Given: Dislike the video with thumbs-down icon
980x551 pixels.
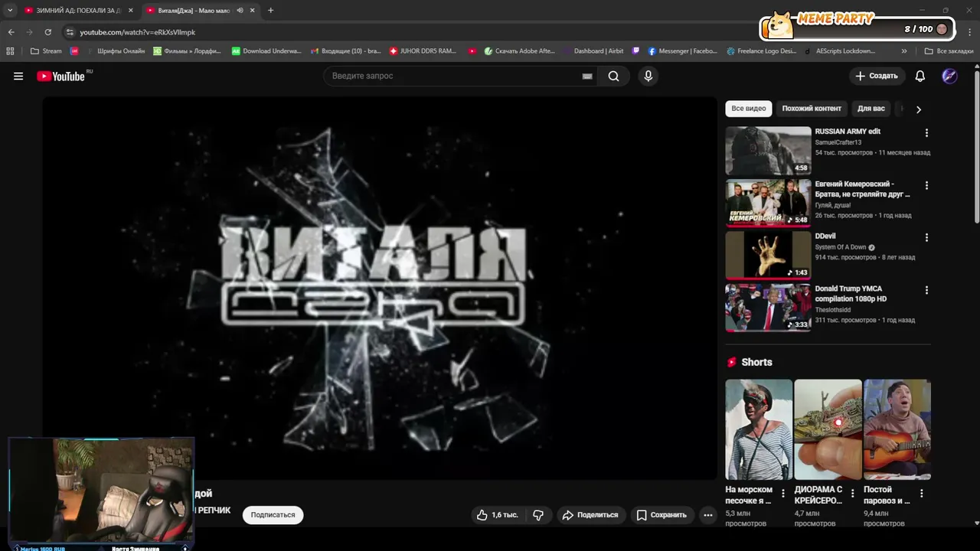Looking at the screenshot, I should tap(538, 515).
